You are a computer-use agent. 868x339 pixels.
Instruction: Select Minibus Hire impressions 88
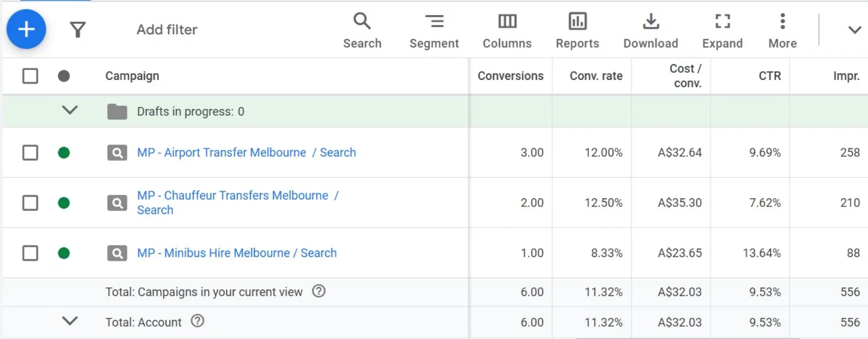click(853, 253)
